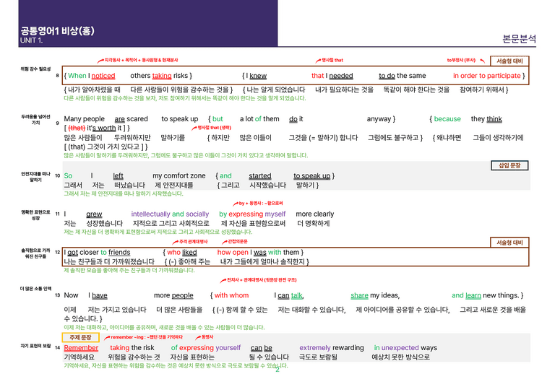This screenshot has height=392, width=555.
Task: Click the UNIT 1. subtitle
Action: point(31,40)
